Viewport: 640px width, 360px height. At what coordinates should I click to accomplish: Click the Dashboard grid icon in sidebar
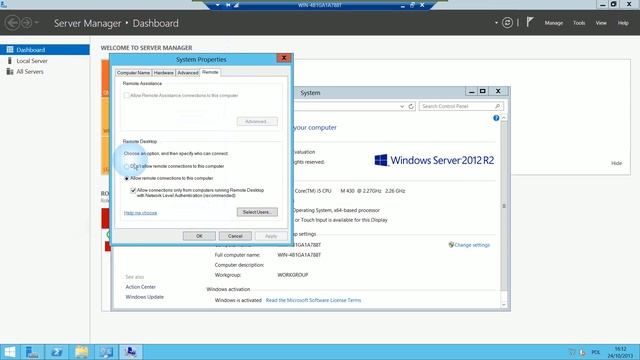point(10,50)
